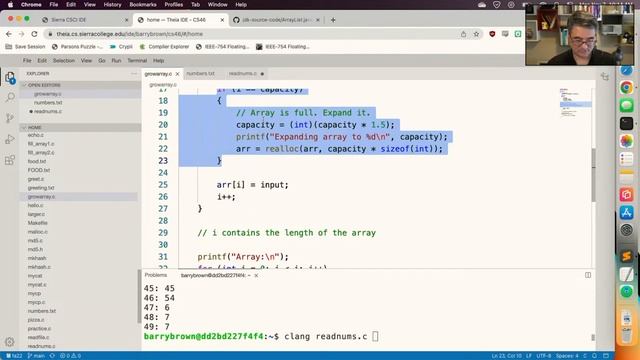Open the Save Session bookmark
This screenshot has height=360, width=640.
[25, 47]
